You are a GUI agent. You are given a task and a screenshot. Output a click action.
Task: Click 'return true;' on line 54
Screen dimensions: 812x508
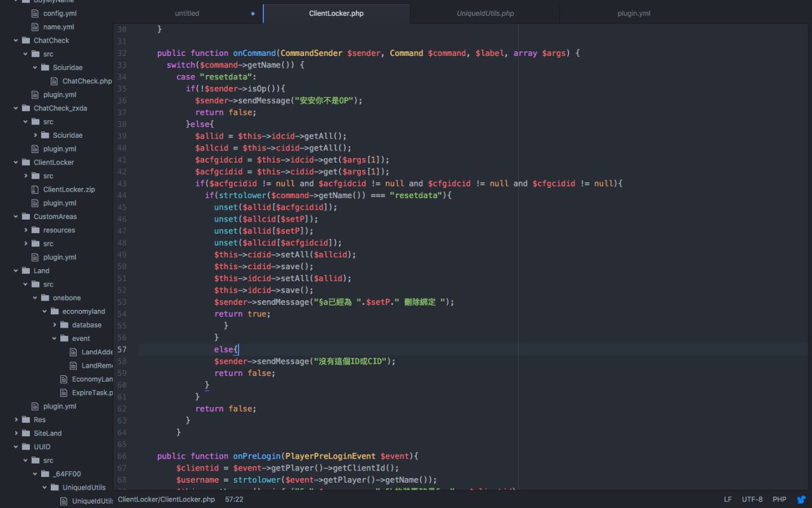(242, 314)
